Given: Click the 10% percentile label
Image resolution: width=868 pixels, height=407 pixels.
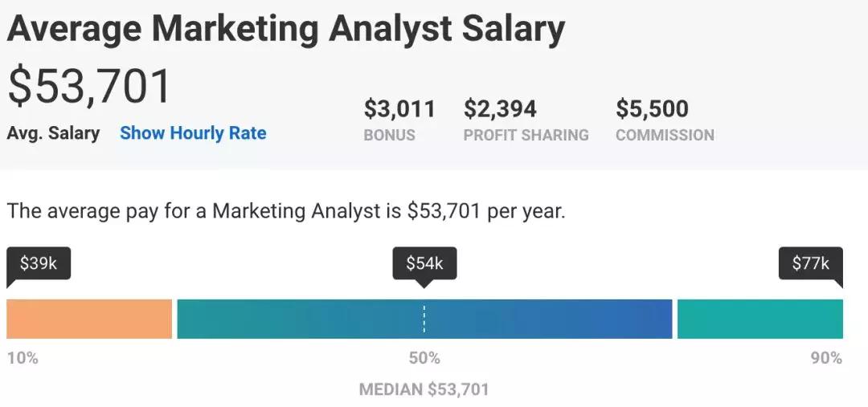Looking at the screenshot, I should click(23, 358).
